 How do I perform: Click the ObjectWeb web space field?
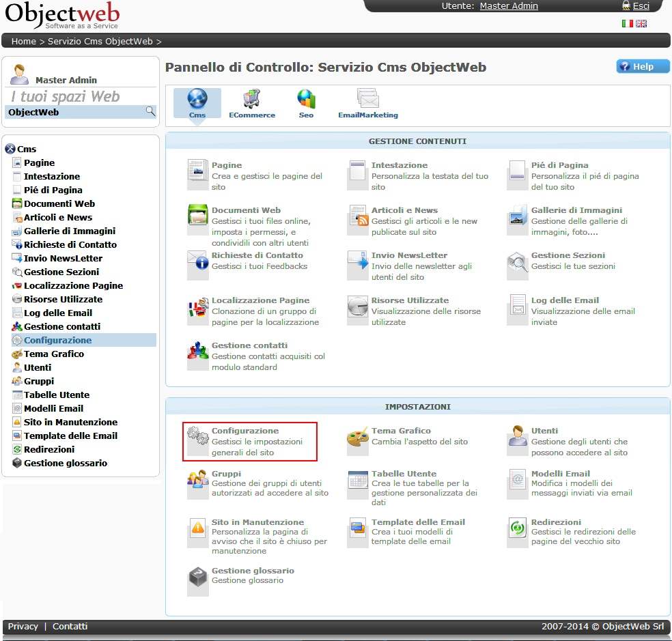click(75, 112)
